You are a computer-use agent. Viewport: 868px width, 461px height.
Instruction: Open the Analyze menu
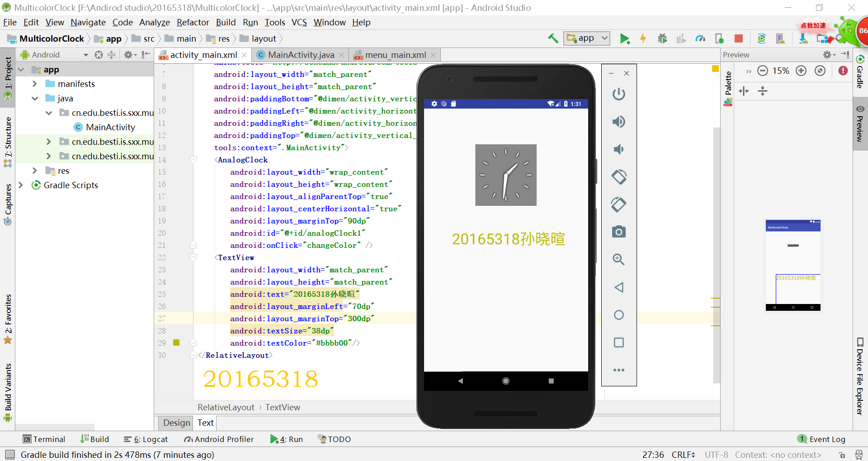pyautogui.click(x=155, y=22)
